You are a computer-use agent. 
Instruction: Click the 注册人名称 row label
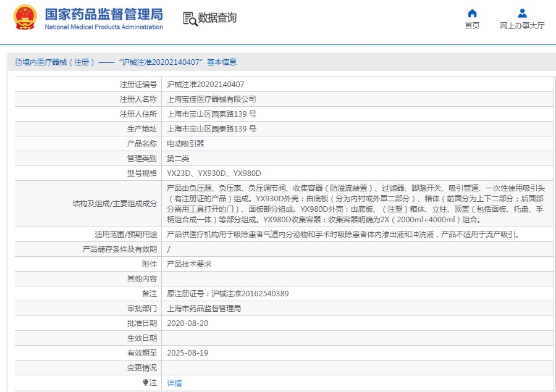click(x=138, y=99)
